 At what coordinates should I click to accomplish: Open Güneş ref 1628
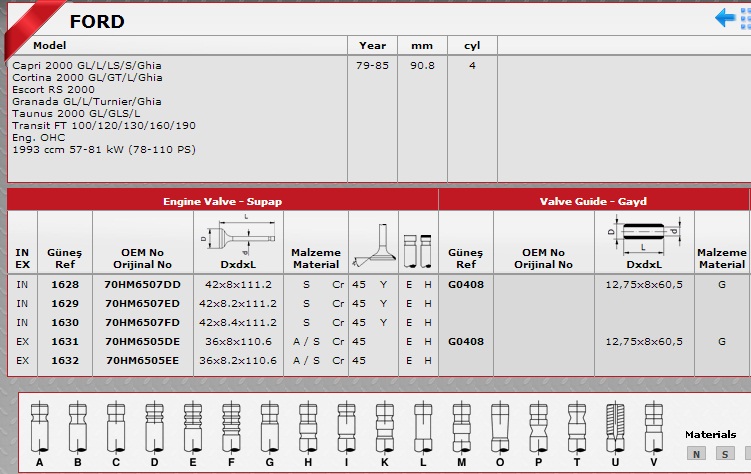coord(65,284)
